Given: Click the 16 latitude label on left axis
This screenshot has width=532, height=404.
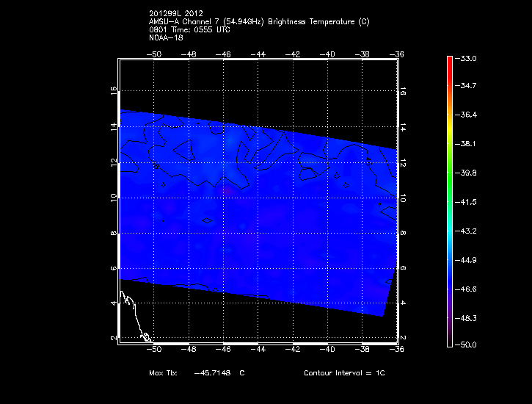Looking at the screenshot, I should pos(113,90).
